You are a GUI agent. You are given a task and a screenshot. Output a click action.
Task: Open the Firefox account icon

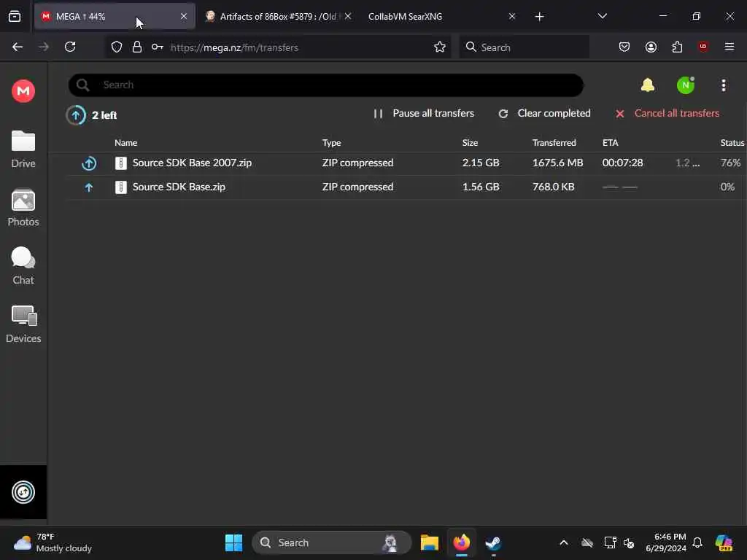(x=651, y=47)
